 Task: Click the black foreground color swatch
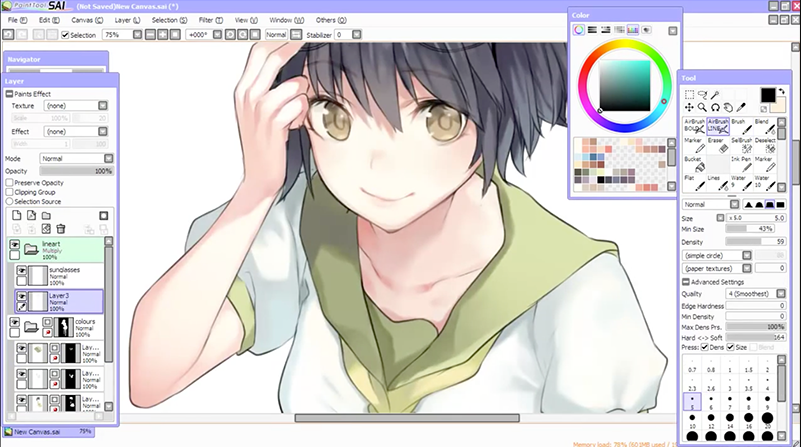coord(768,95)
